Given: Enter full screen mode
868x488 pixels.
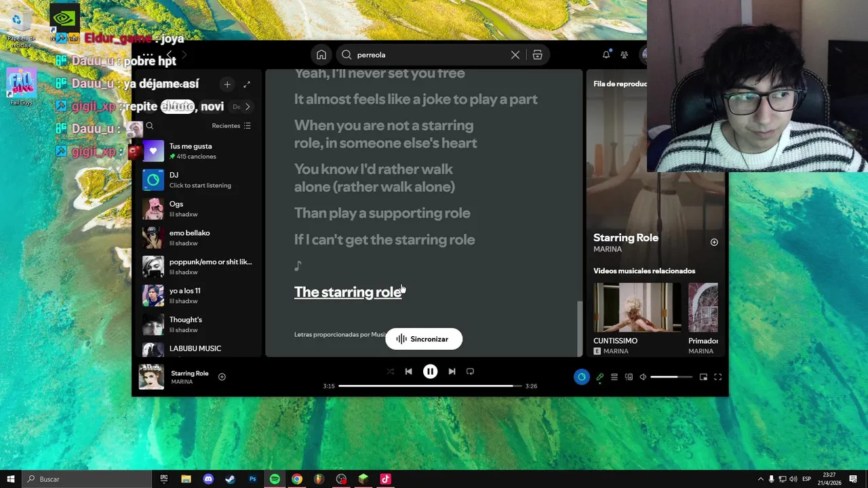Looking at the screenshot, I should [717, 377].
